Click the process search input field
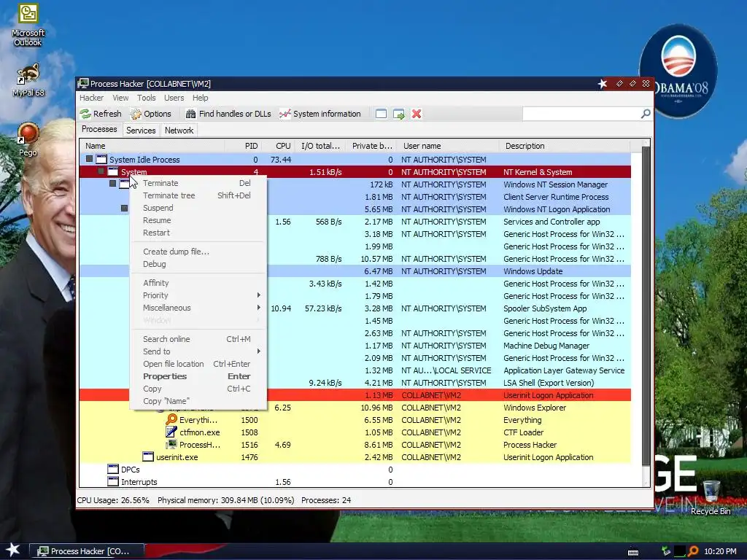747x560 pixels. (x=581, y=114)
